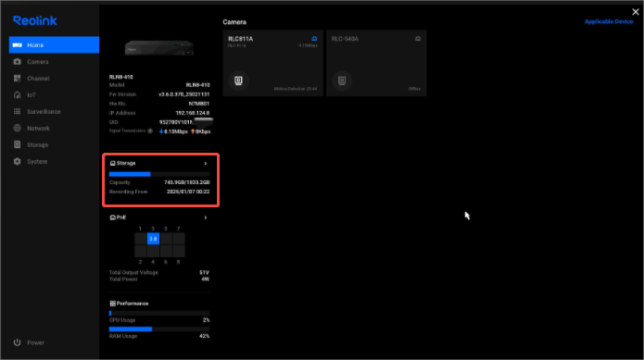644x360 pixels.
Task: Click the PoE panel heading
Action: 121,217
